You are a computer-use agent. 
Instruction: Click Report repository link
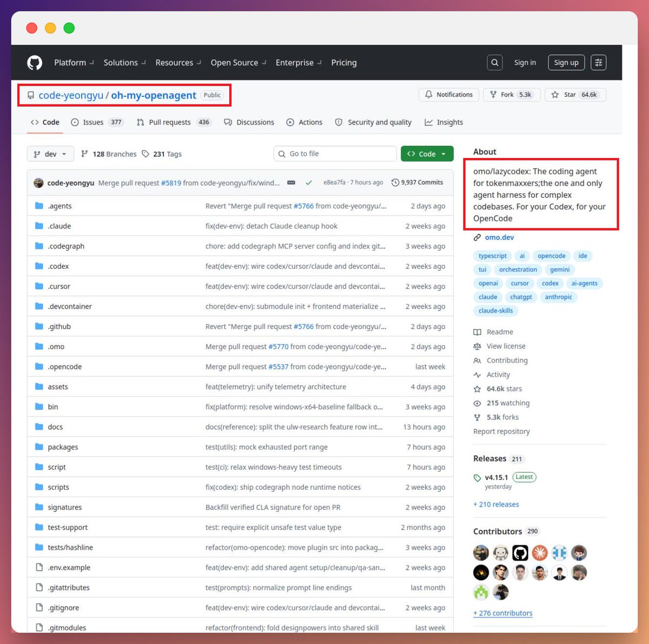coord(501,431)
